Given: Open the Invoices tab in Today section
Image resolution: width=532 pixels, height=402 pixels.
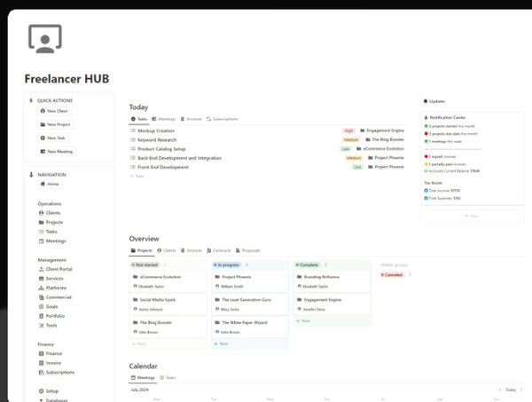Looking at the screenshot, I should 191,119.
